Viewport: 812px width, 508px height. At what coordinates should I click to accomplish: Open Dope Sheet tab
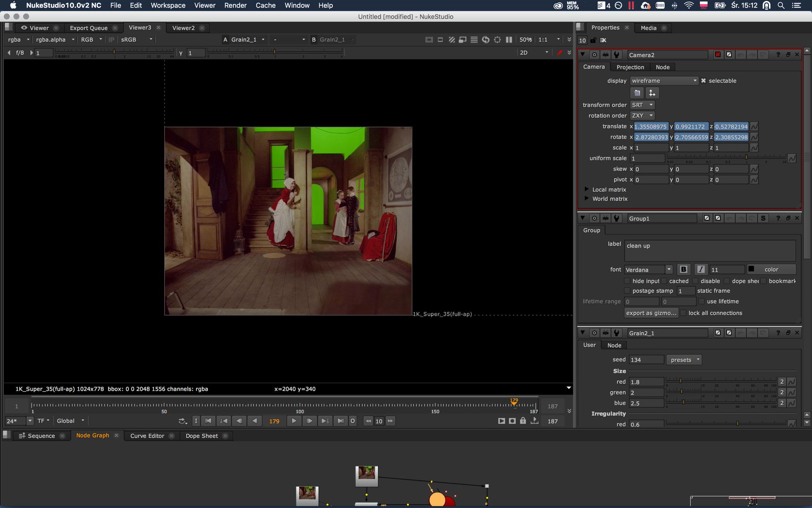point(202,436)
